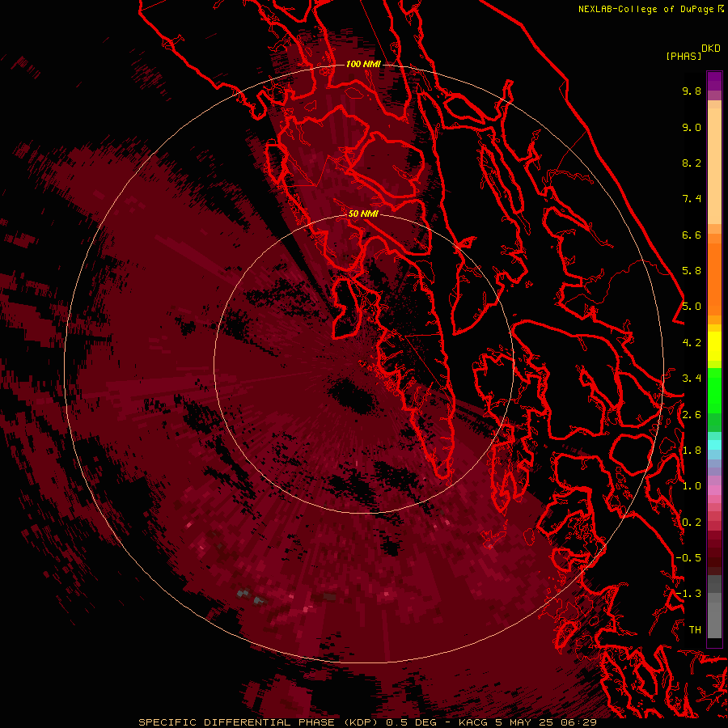Select the 0.2 scale label
The width and height of the screenshot is (728, 728).
coord(692,523)
